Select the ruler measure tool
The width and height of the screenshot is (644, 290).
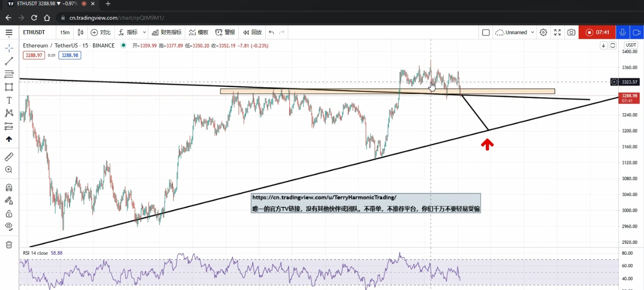(9, 157)
